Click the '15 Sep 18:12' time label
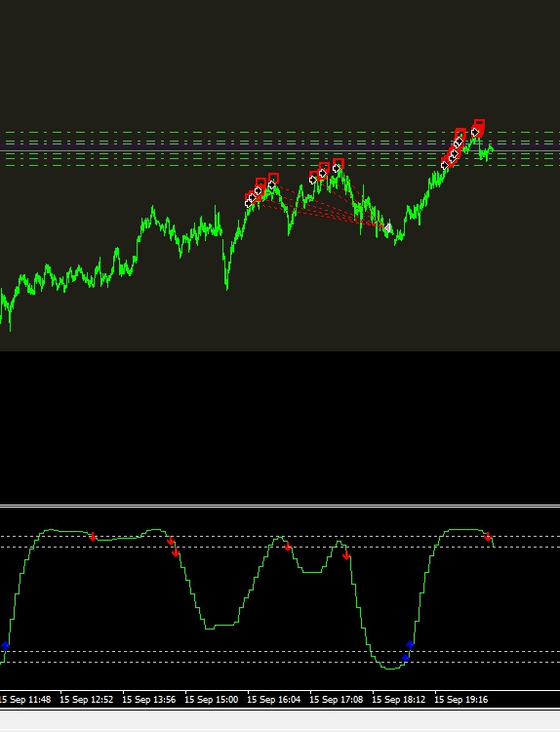Image resolution: width=560 pixels, height=732 pixels. coord(399,700)
